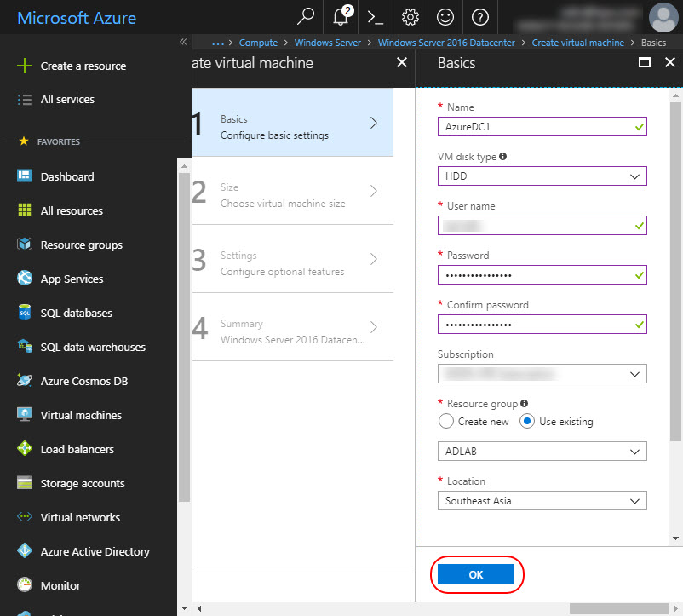The image size is (683, 616).
Task: Click the Load balancers diamond icon
Action: tap(25, 448)
